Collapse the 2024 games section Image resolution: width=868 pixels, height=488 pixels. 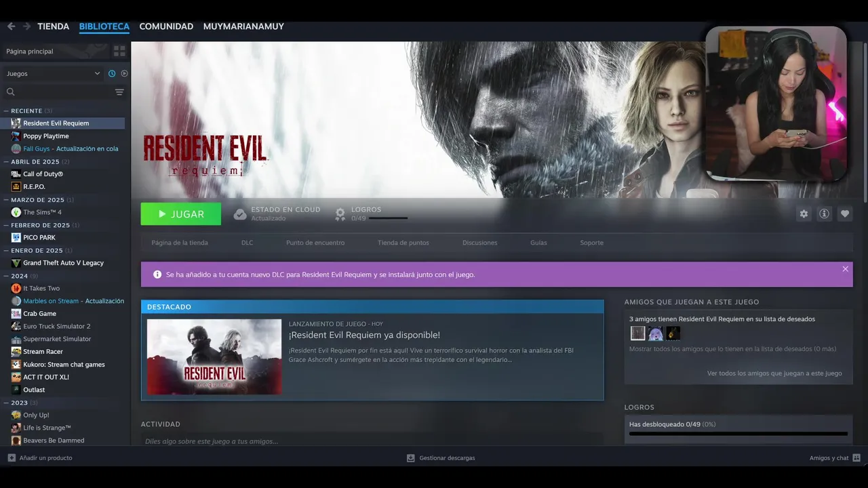tap(6, 276)
